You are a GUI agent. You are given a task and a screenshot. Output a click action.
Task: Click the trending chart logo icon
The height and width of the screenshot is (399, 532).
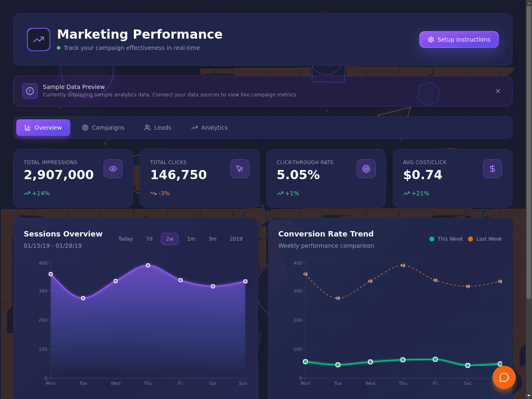(39, 39)
